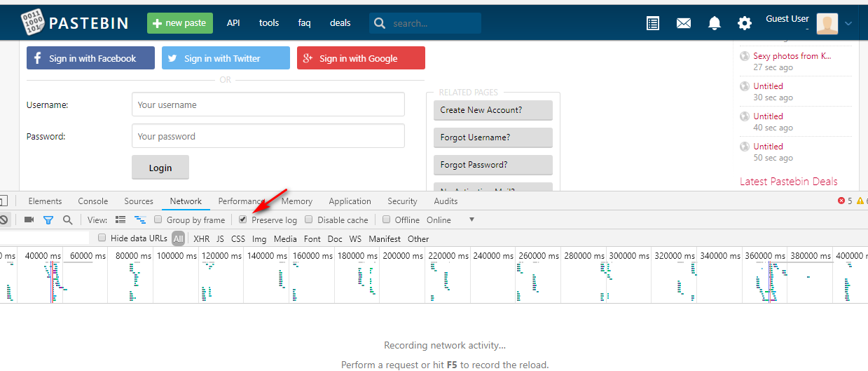
Task: Enable the Disable cache checkbox
Action: (x=310, y=220)
